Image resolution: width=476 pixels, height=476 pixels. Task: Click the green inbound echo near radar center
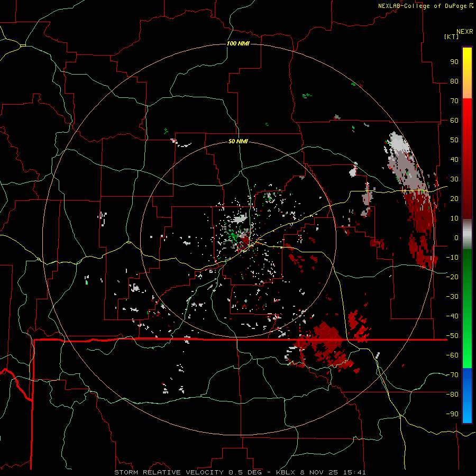(233, 236)
